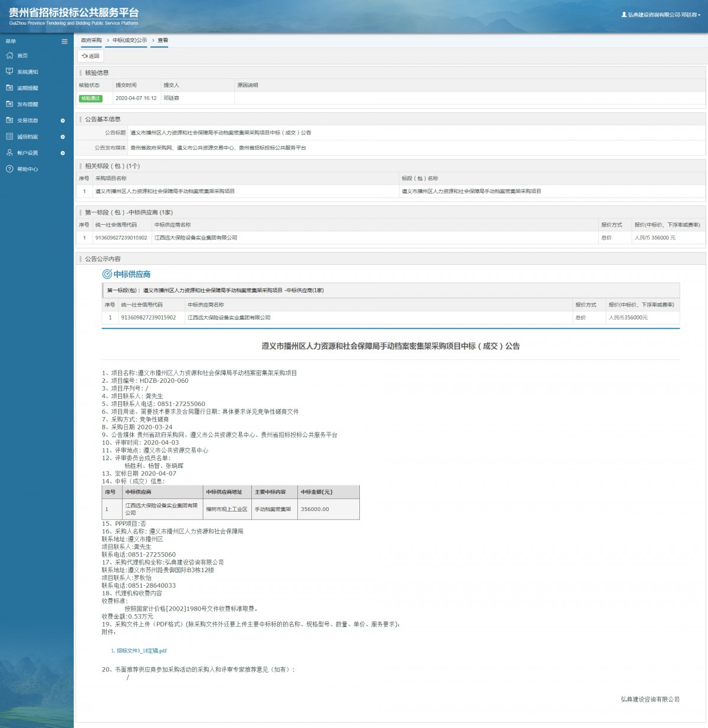The height and width of the screenshot is (728, 708).
Task: Open 系统通知 in the sidebar menu
Action: click(28, 72)
